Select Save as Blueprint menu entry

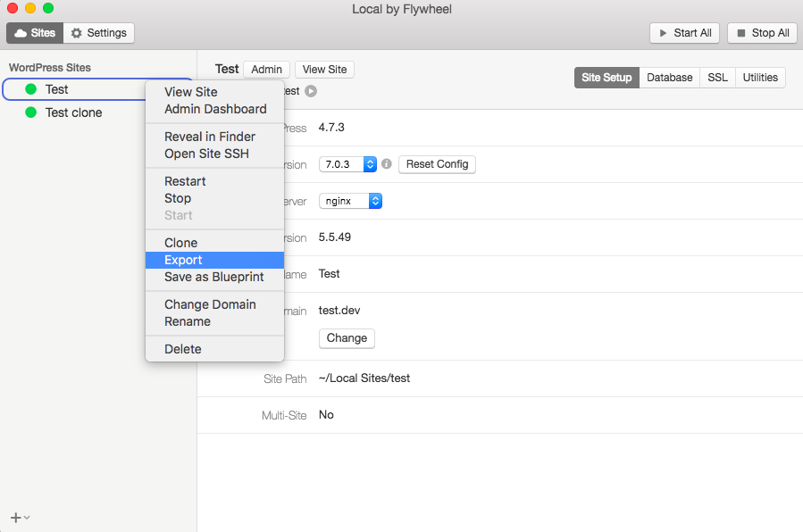coord(214,277)
